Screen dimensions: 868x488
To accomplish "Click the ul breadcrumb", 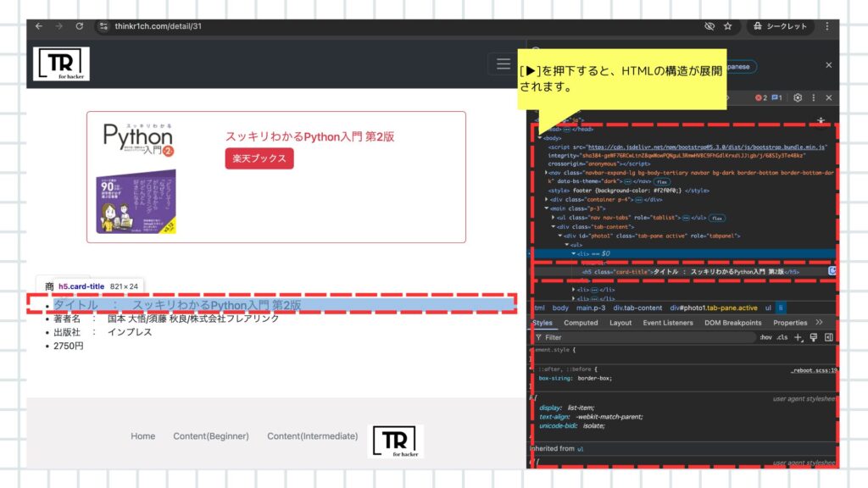I will pyautogui.click(x=768, y=308).
